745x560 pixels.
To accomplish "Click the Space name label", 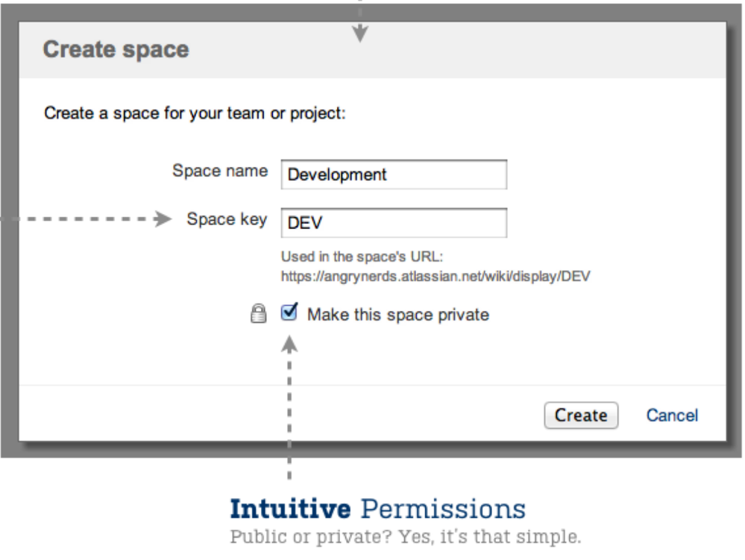I will click(220, 171).
